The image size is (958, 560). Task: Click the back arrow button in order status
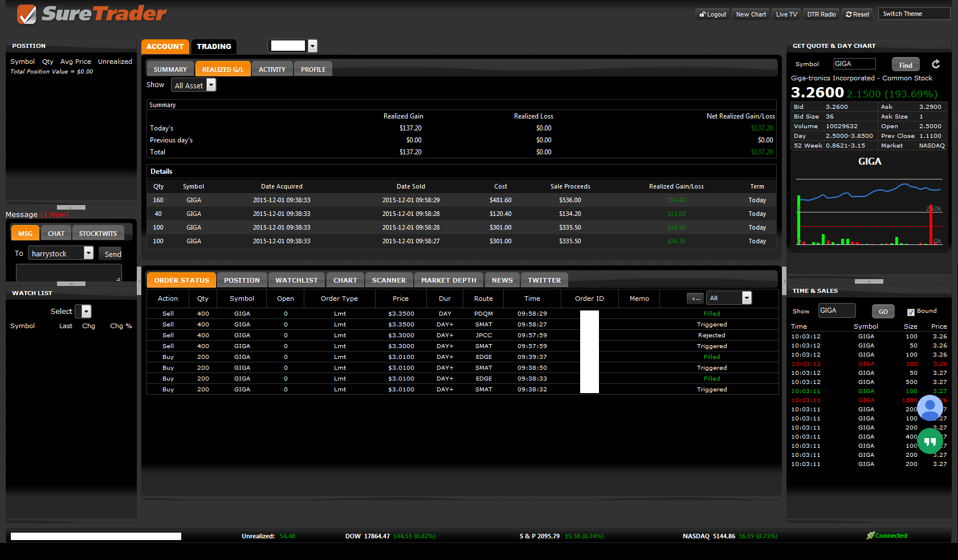click(x=695, y=299)
